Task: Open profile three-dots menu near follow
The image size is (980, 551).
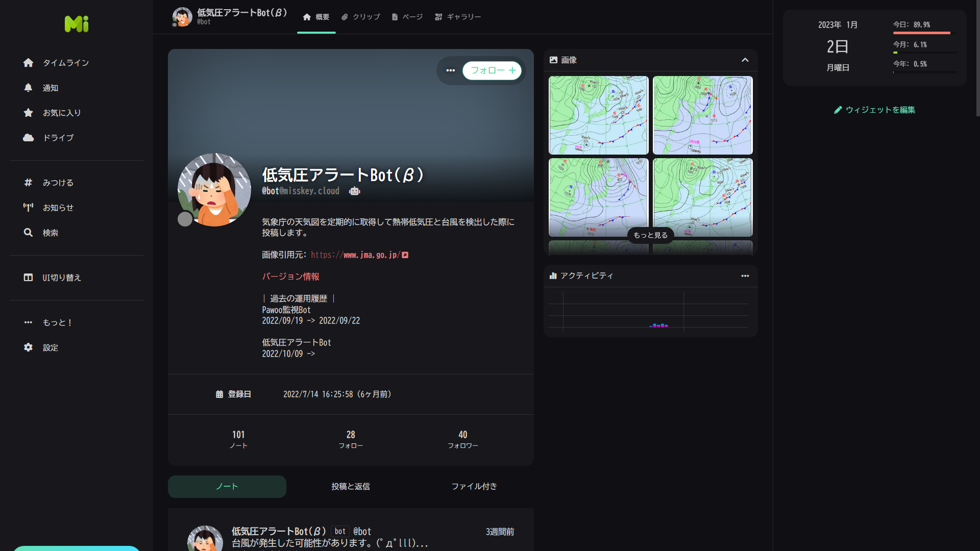Action: coord(450,70)
